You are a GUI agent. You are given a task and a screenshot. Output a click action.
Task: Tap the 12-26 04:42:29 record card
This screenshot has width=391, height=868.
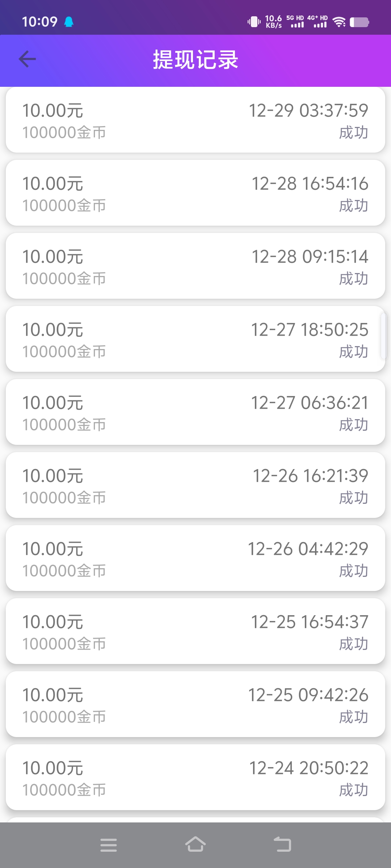pyautogui.click(x=195, y=558)
